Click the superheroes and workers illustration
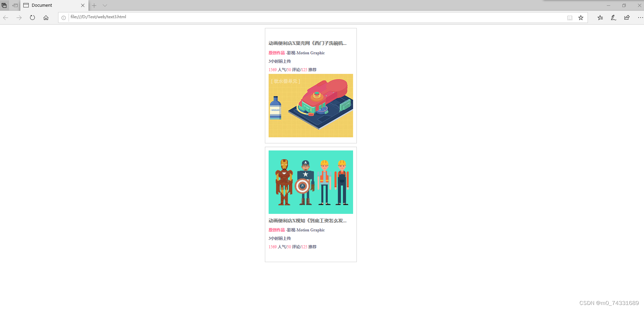 [311, 182]
